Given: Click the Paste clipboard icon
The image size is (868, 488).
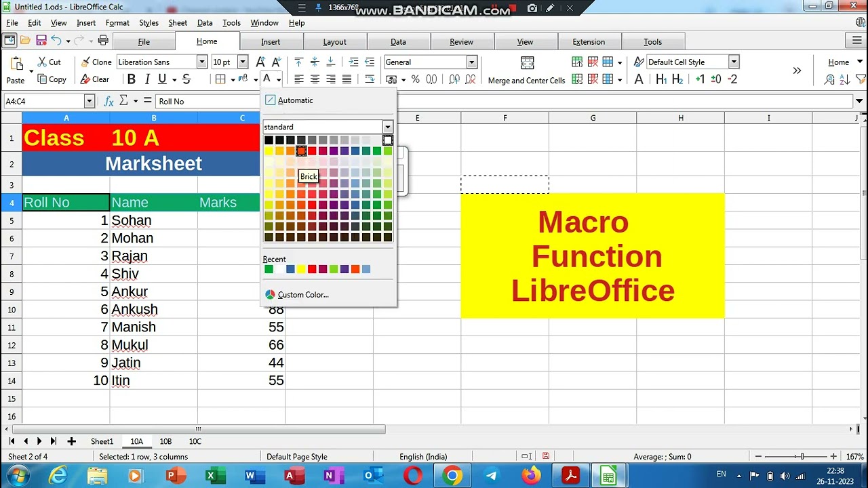Looking at the screenshot, I should click(16, 65).
